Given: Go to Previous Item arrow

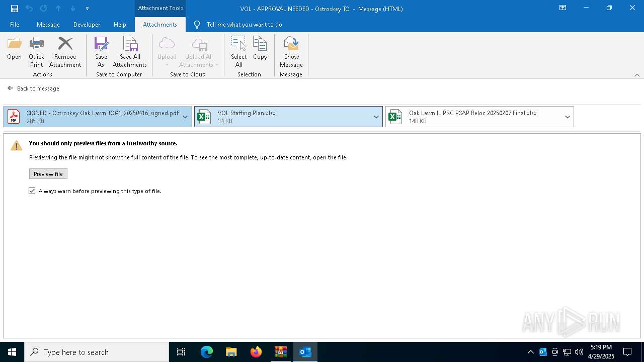Looking at the screenshot, I should [x=58, y=8].
